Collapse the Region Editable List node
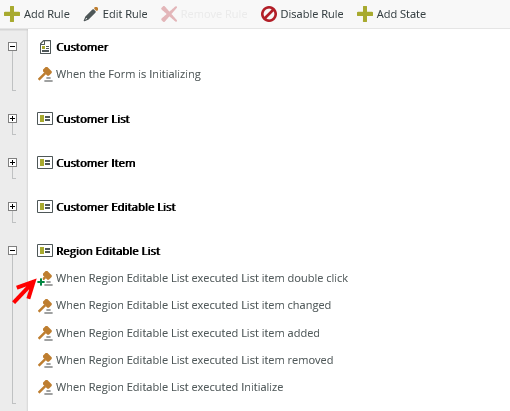 click(x=13, y=250)
